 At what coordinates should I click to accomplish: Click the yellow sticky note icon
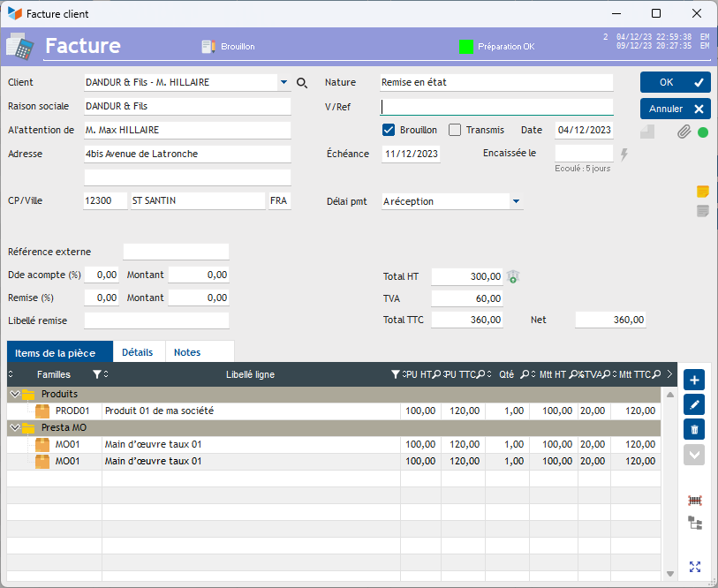pyautogui.click(x=703, y=192)
